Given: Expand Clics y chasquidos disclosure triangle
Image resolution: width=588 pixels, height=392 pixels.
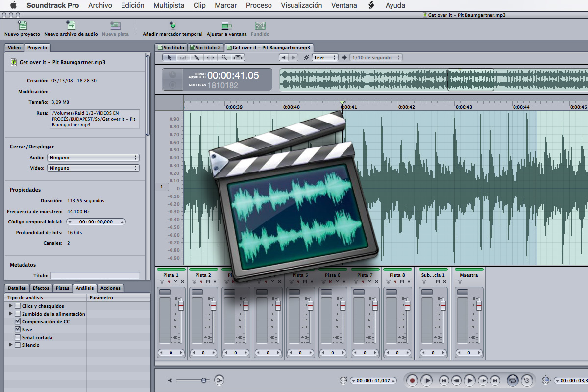Looking at the screenshot, I should pyautogui.click(x=11, y=306).
